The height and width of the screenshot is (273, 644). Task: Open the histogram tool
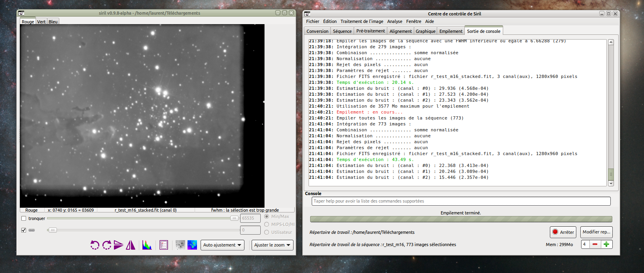tap(147, 245)
